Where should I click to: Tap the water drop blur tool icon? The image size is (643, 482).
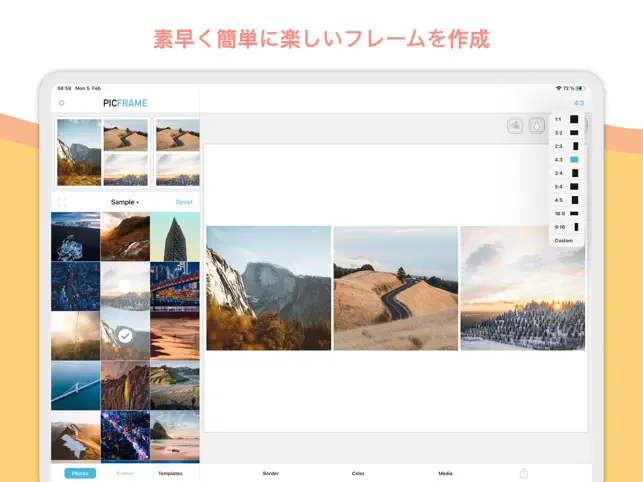point(537,126)
